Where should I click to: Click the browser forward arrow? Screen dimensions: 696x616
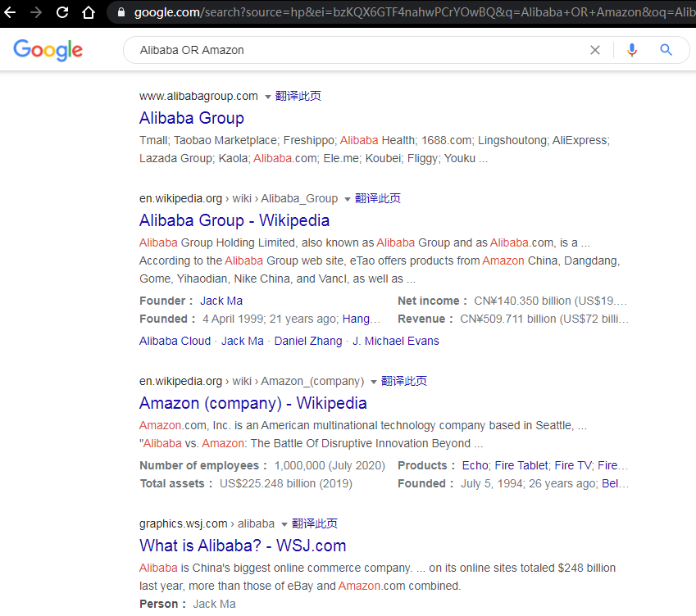coord(36,12)
